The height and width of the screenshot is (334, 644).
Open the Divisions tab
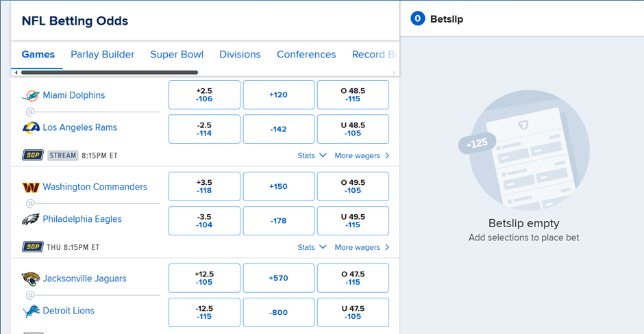click(240, 54)
